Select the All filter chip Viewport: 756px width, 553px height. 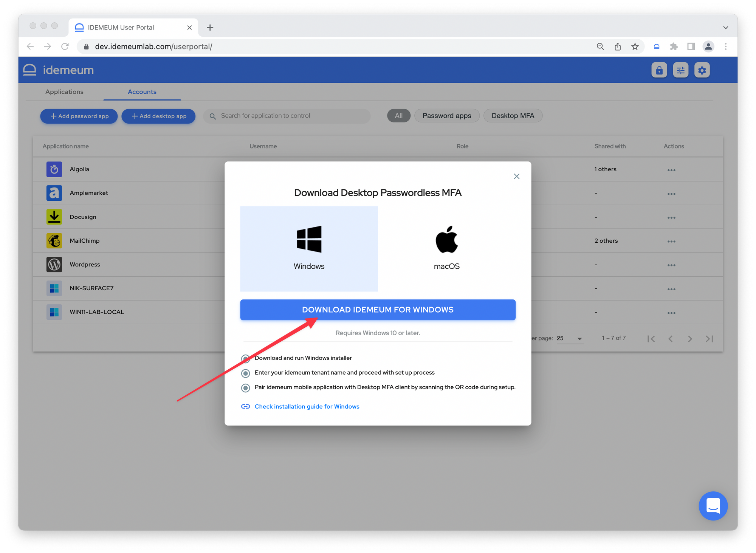click(x=399, y=116)
